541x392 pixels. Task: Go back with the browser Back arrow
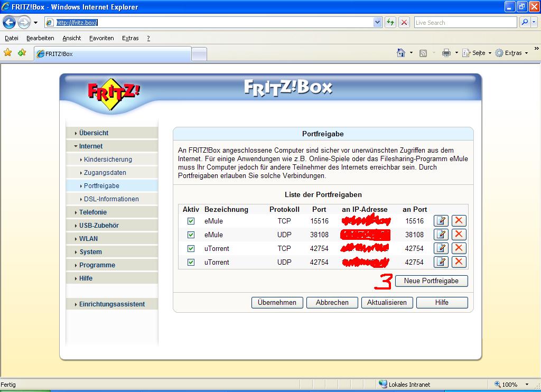(x=10, y=23)
